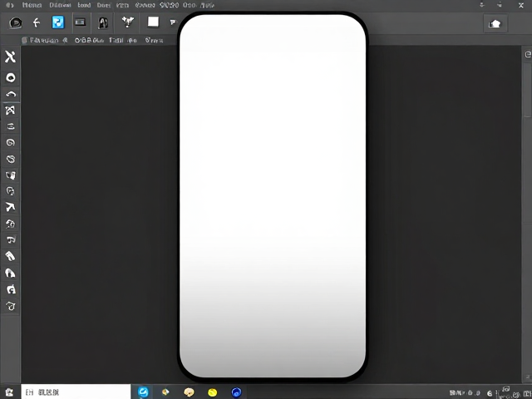Viewport: 532px width, 399px height.
Task: Click the home-shaped button at toolbar's right end
Action: 495,24
